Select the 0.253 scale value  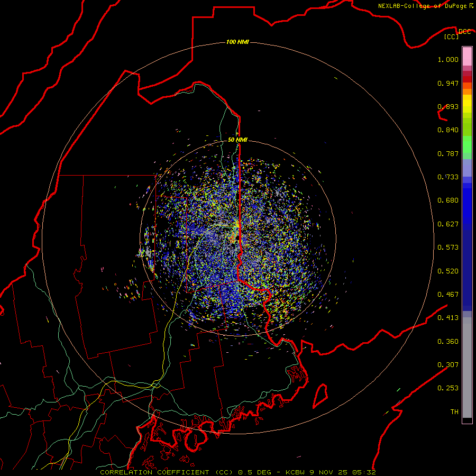[x=448, y=388]
